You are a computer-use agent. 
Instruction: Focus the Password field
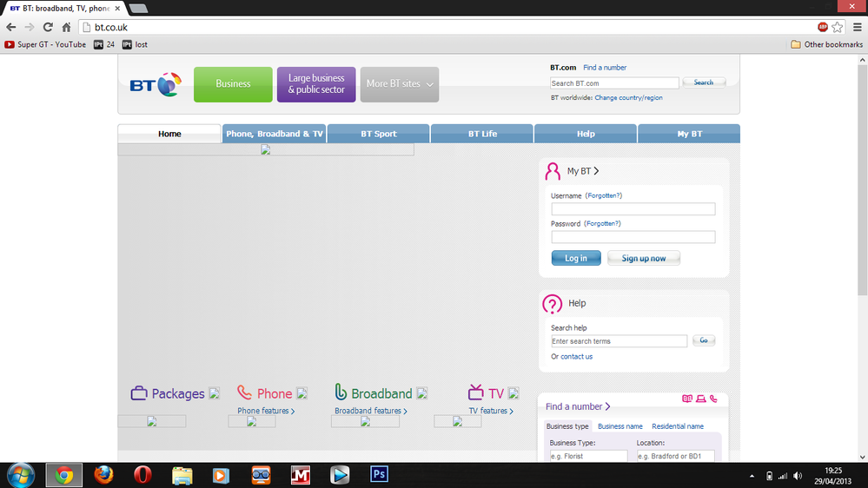pyautogui.click(x=633, y=237)
